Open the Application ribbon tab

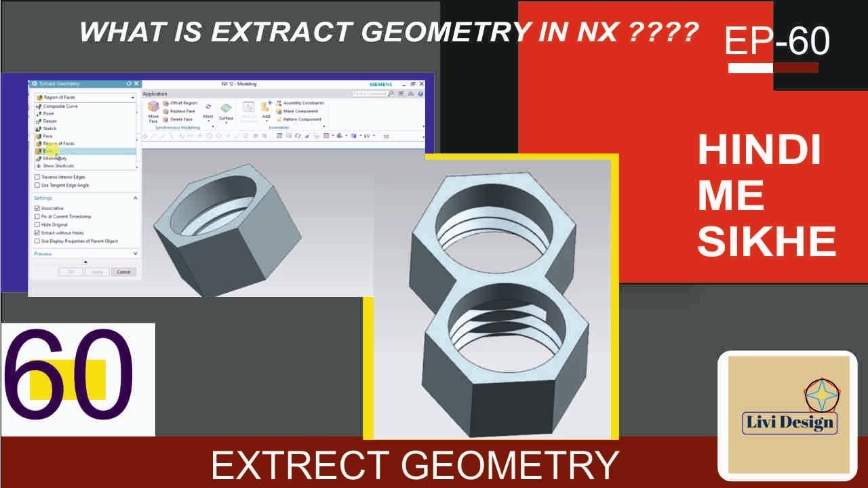click(155, 94)
